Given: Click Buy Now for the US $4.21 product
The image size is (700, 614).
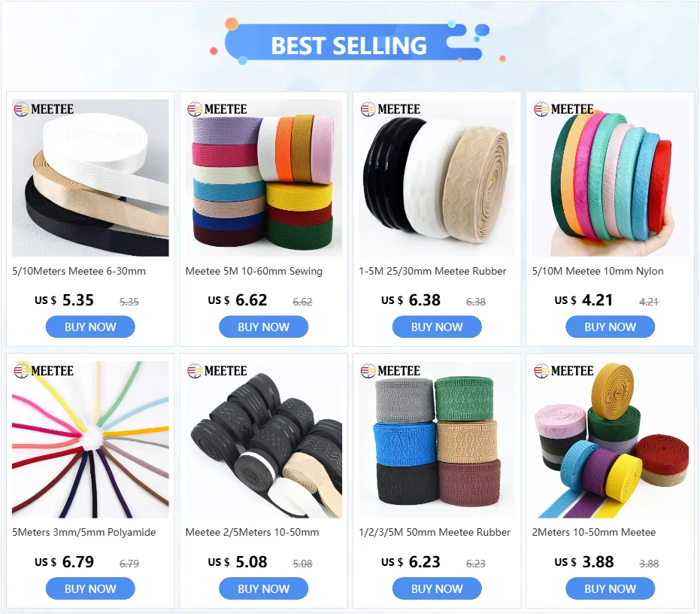Looking at the screenshot, I should click(x=610, y=327).
